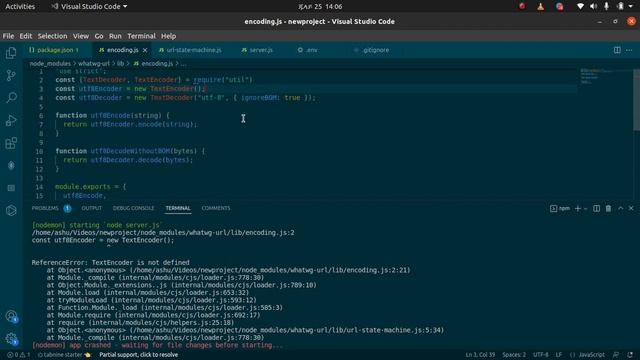This screenshot has width=640, height=360.
Task: Show the Debug Console panel tab
Action: click(133, 208)
